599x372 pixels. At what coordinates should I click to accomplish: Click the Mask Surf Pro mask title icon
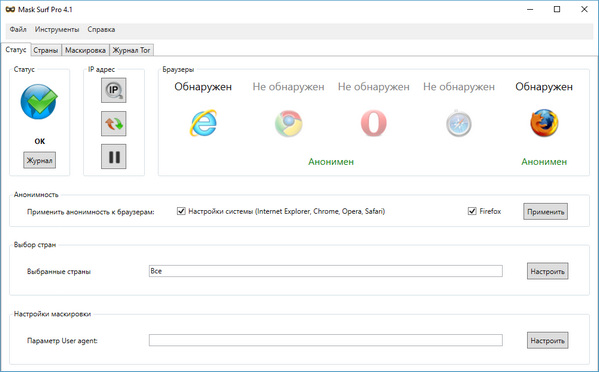10,10
